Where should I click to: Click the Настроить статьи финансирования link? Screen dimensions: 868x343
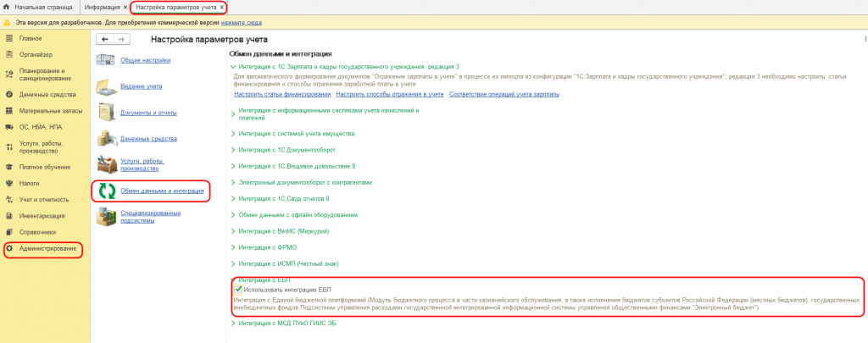pyautogui.click(x=282, y=94)
